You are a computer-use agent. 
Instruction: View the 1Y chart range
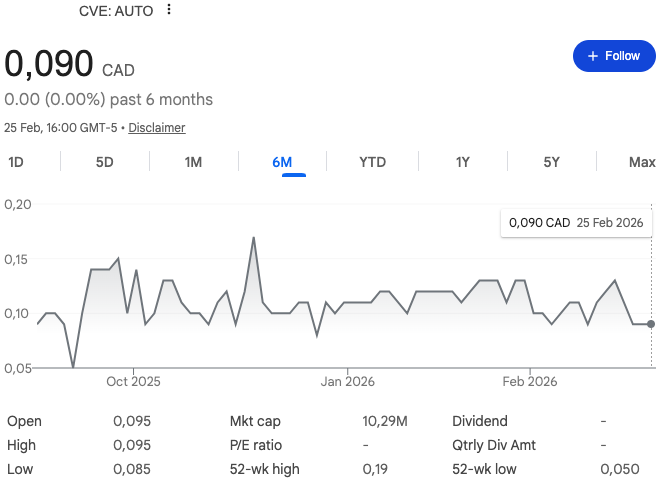(462, 162)
